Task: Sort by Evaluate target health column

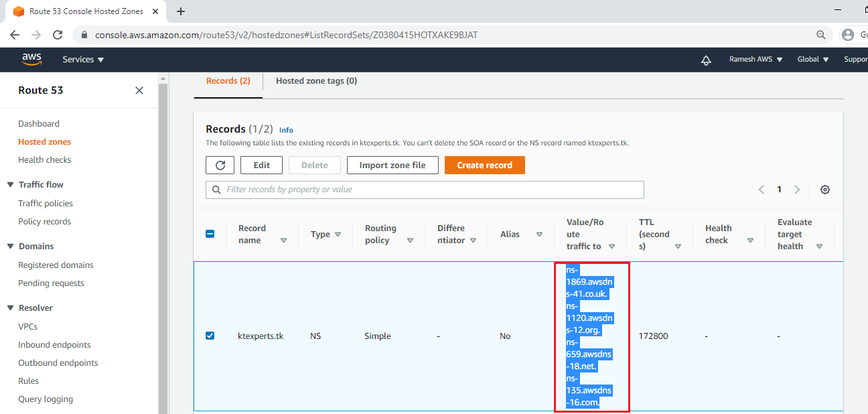Action: (x=819, y=247)
